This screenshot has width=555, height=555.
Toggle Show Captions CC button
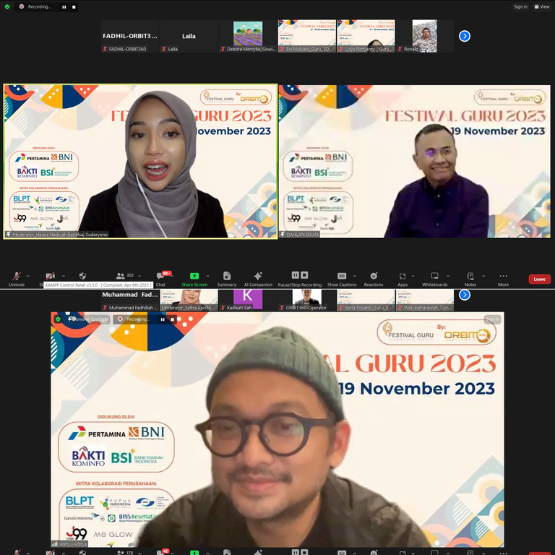pyautogui.click(x=342, y=278)
